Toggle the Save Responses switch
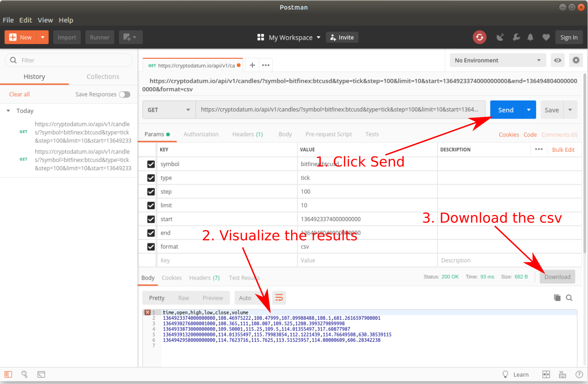588x384 pixels. (x=124, y=95)
